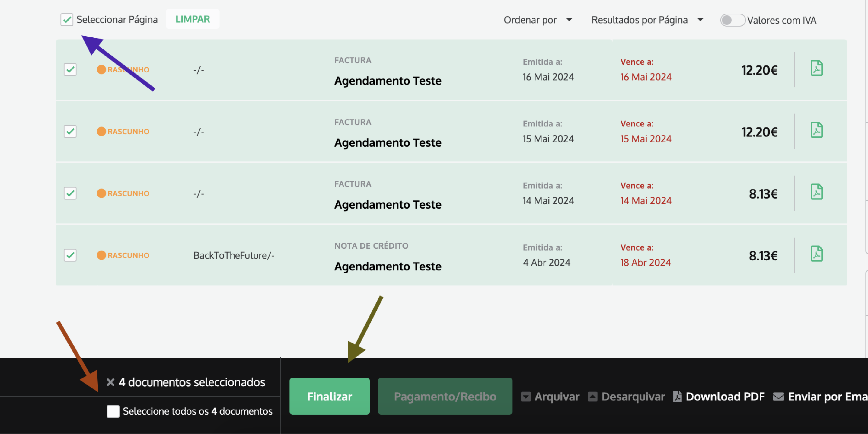Open PDF icon for 15 Mai invoice
This screenshot has height=434, width=868.
click(x=816, y=130)
